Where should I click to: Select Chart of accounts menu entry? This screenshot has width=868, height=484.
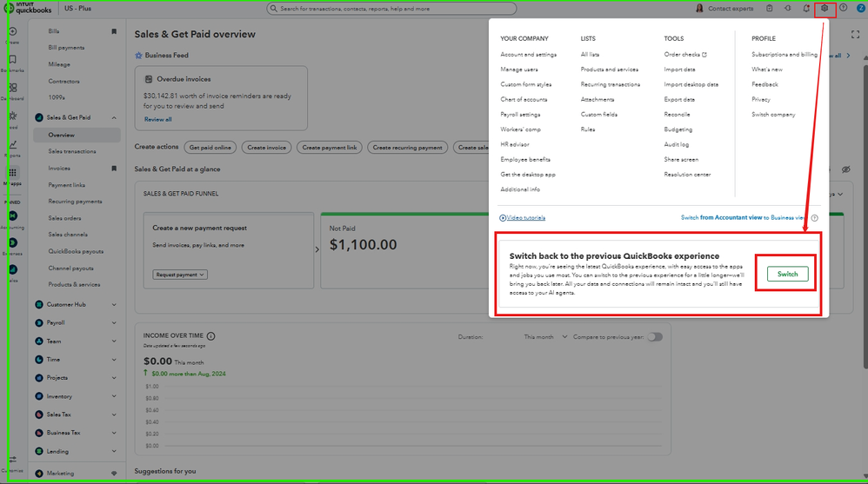coord(524,100)
